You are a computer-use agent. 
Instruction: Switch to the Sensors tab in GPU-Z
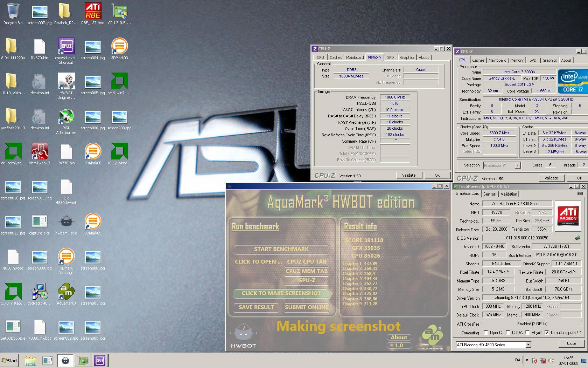tap(490, 194)
